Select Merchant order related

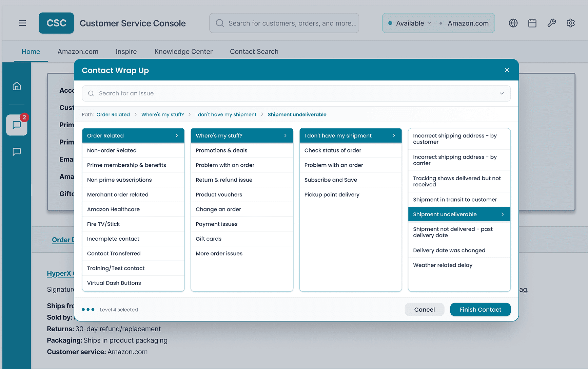coord(133,195)
